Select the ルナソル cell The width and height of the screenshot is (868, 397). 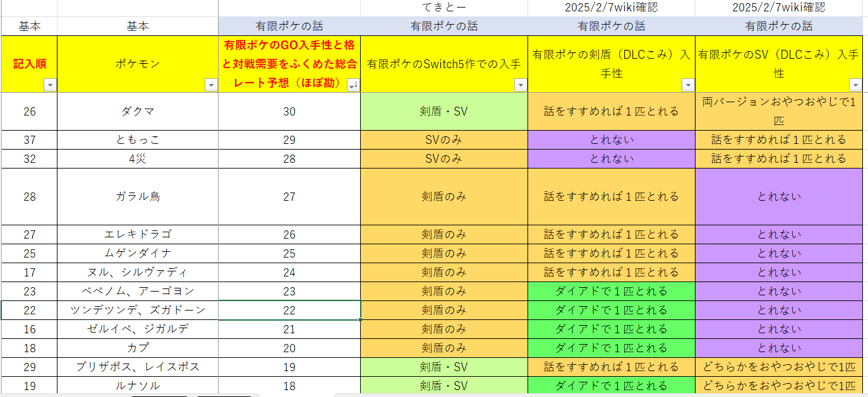pyautogui.click(x=138, y=386)
